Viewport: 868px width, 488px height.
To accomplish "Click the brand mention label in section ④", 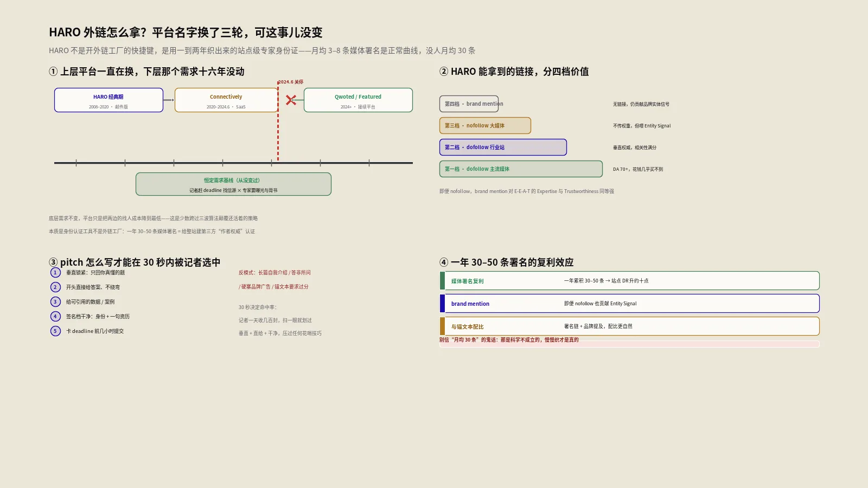I will [x=470, y=304].
